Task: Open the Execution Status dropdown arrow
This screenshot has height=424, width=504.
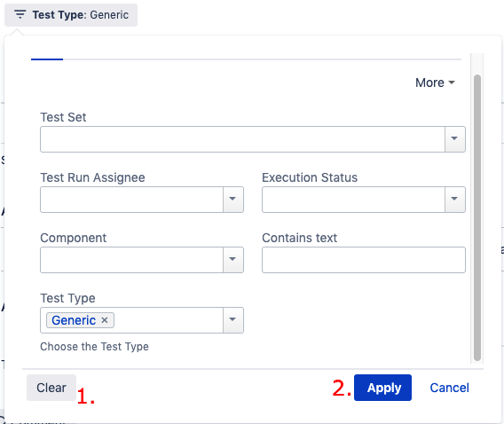Action: click(x=454, y=200)
